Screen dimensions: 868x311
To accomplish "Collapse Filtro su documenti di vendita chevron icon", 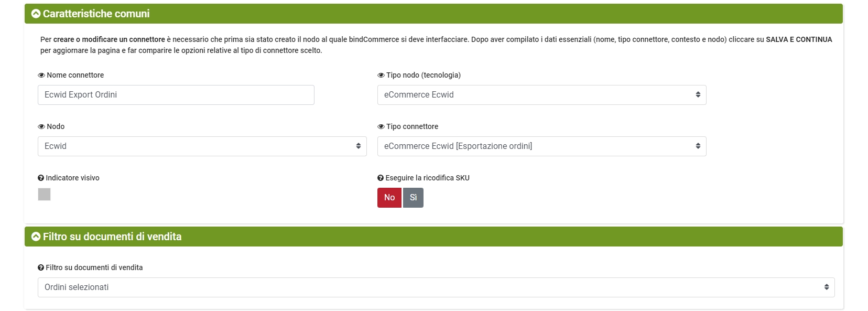I will tap(36, 237).
